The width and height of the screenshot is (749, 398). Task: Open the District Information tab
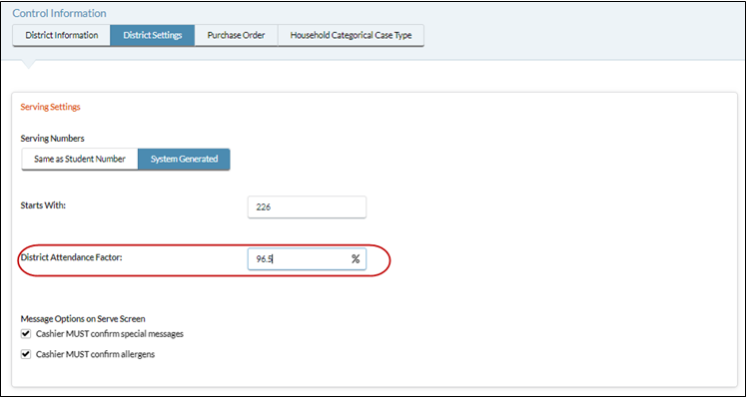(62, 35)
